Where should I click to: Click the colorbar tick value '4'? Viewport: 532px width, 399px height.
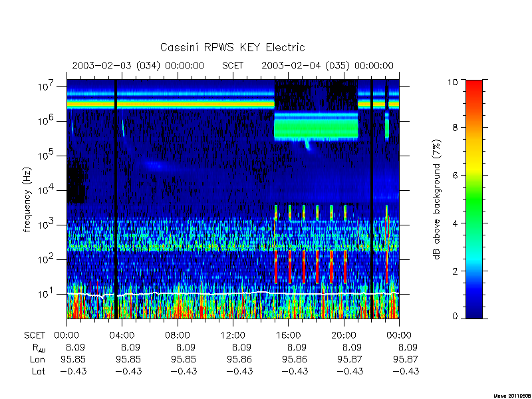pyautogui.click(x=455, y=223)
